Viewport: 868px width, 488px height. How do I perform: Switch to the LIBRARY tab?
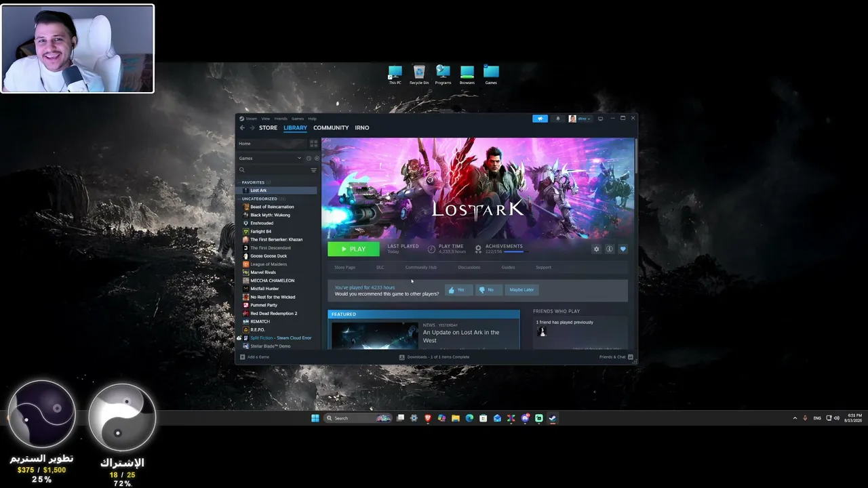coord(296,127)
